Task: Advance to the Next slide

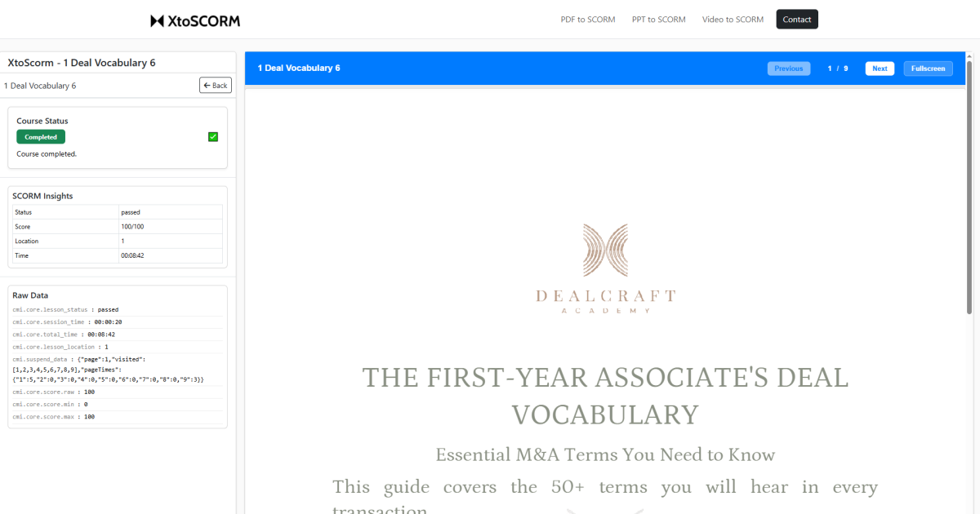Action: pyautogui.click(x=880, y=69)
